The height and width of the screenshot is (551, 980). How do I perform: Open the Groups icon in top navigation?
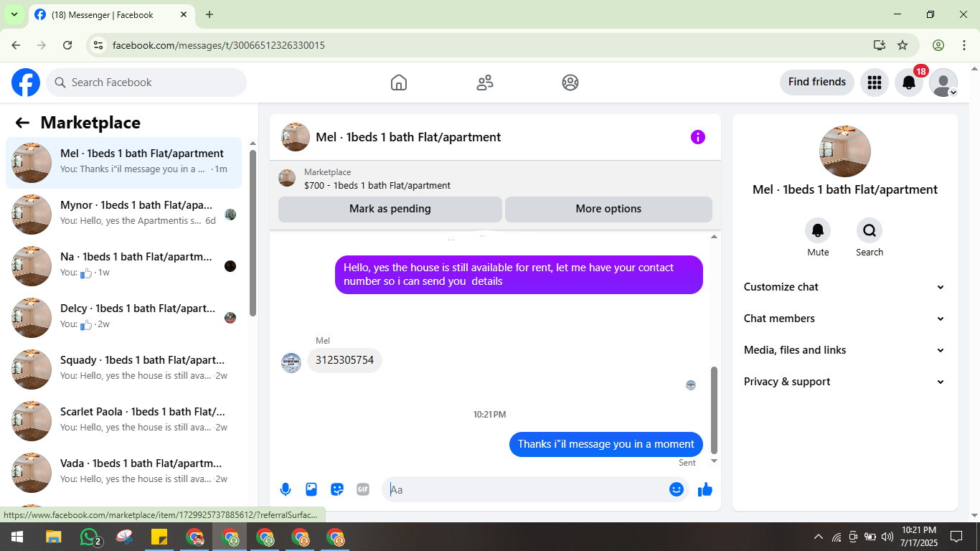[x=570, y=83]
